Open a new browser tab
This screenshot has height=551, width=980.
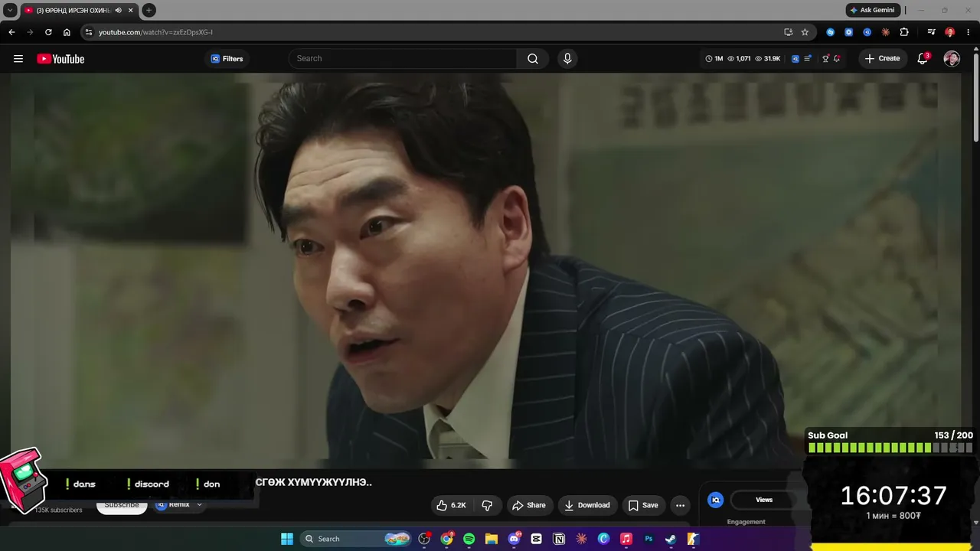click(149, 10)
